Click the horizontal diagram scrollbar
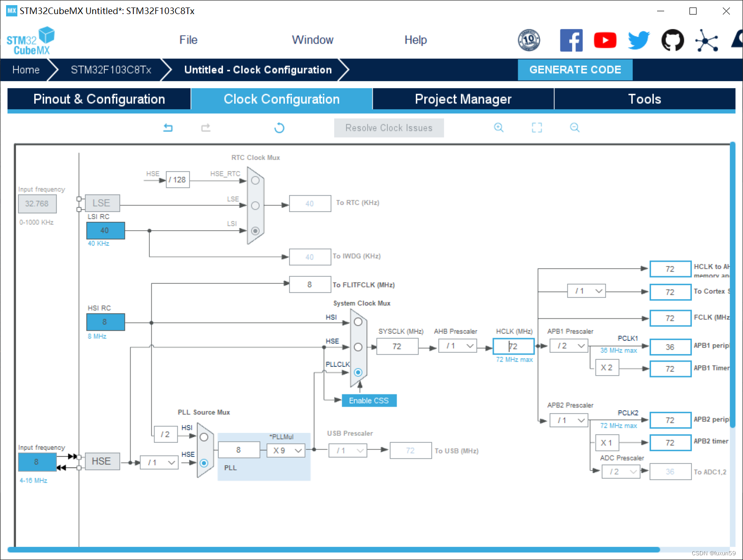The width and height of the screenshot is (743, 560). pos(334,550)
